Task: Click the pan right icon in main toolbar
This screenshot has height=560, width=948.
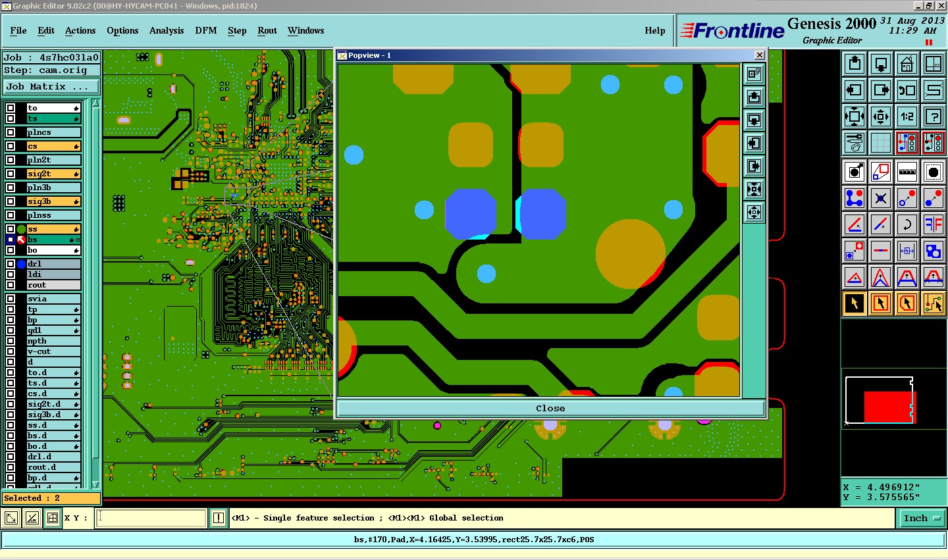Action: pos(881,90)
